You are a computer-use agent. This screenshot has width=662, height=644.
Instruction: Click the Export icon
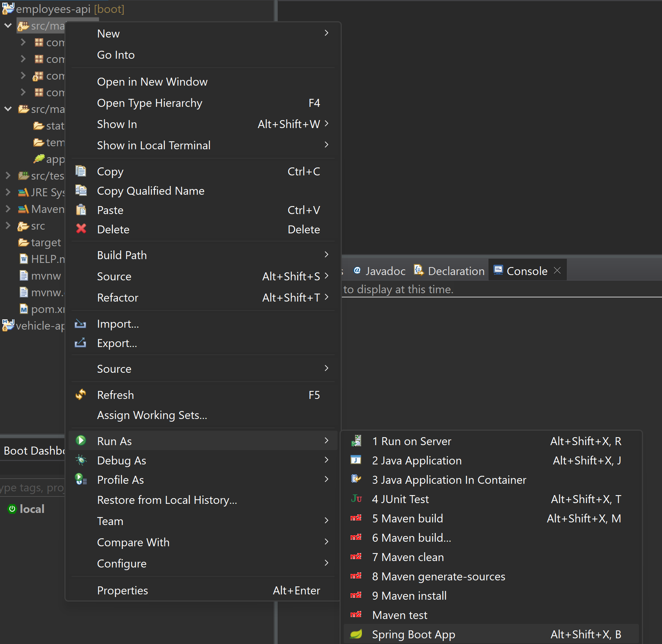click(80, 343)
